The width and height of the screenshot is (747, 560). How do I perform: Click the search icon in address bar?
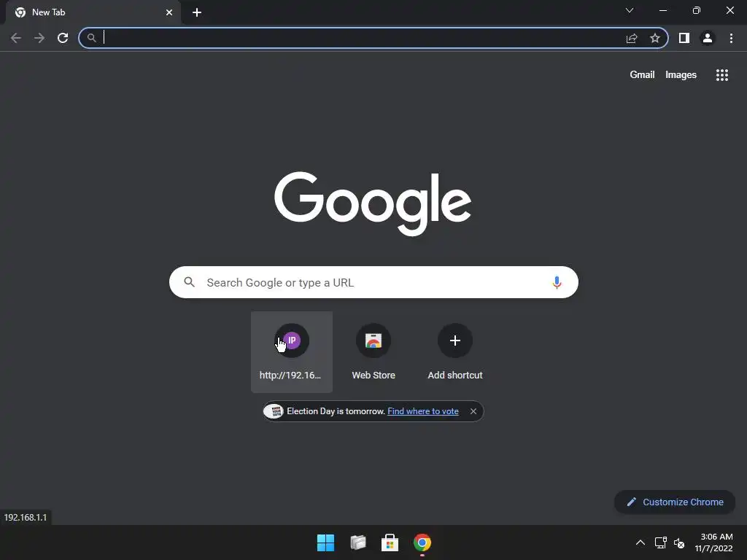[x=91, y=38]
